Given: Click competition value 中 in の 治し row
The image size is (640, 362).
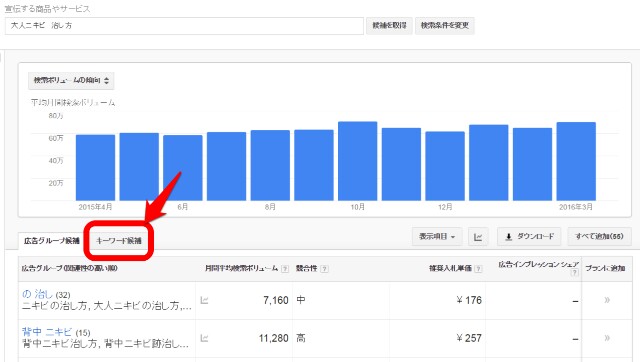Looking at the screenshot, I should click(x=301, y=300).
